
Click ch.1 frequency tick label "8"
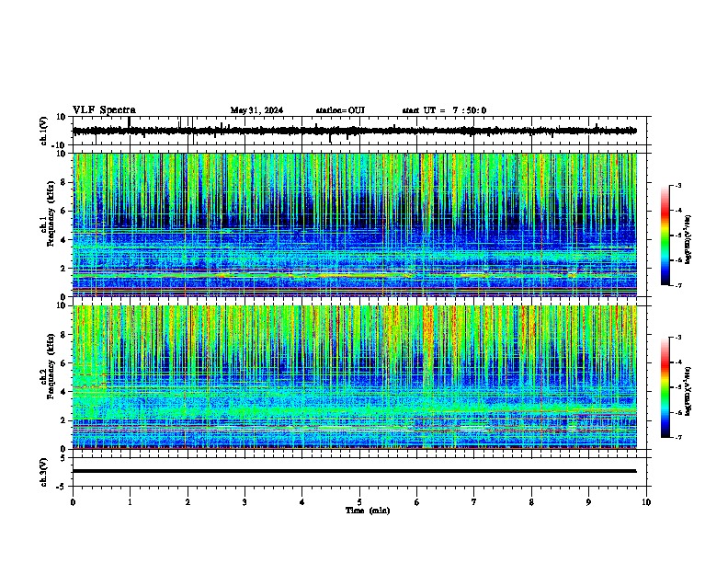[x=63, y=182]
